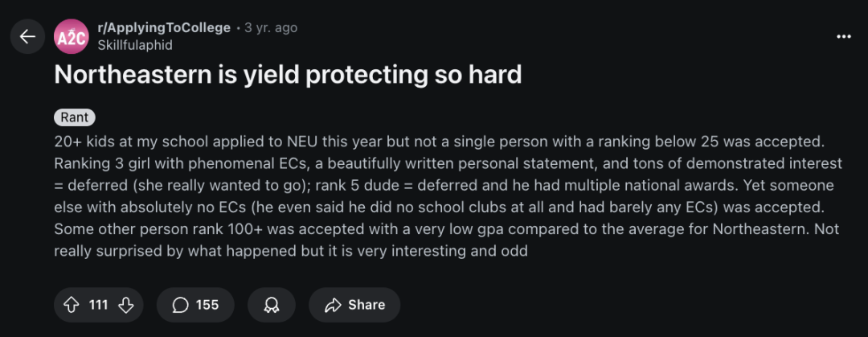Go back using the left arrow button

(27, 36)
